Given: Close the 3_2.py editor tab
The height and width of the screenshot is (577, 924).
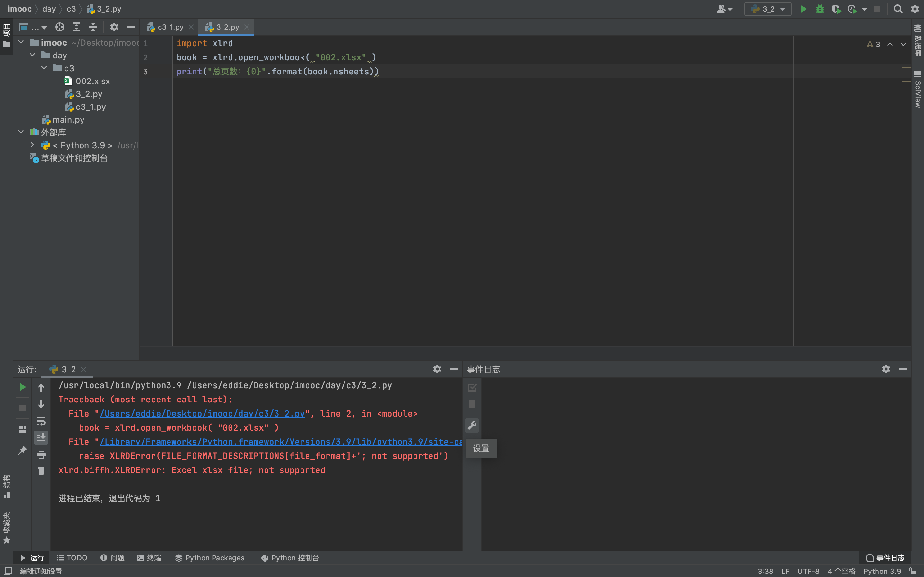Looking at the screenshot, I should tap(247, 27).
